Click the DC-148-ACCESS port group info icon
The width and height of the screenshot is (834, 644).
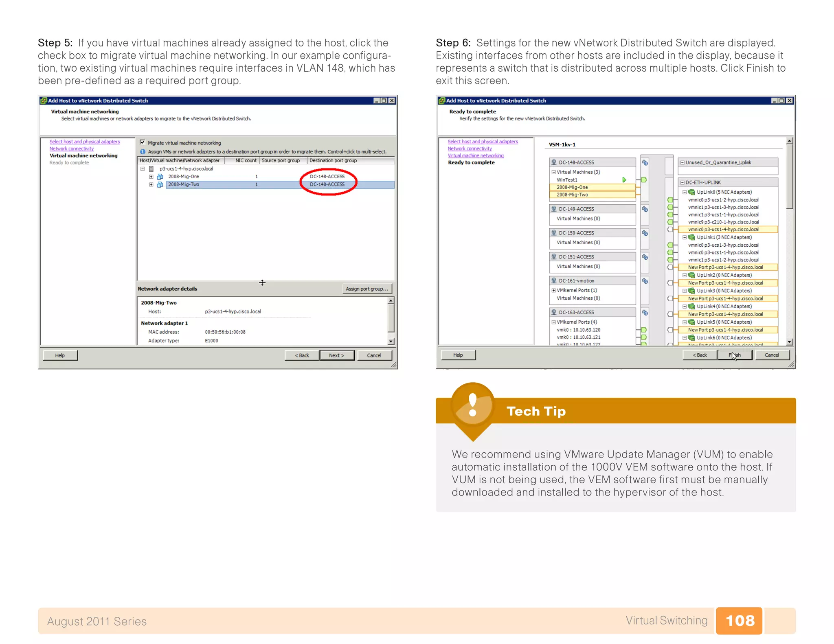click(645, 163)
